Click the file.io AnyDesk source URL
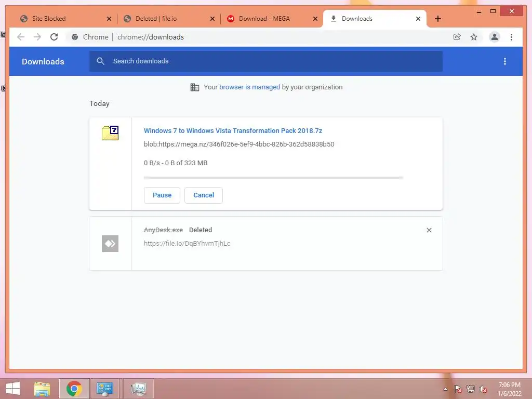The height and width of the screenshot is (399, 532). pos(187,244)
